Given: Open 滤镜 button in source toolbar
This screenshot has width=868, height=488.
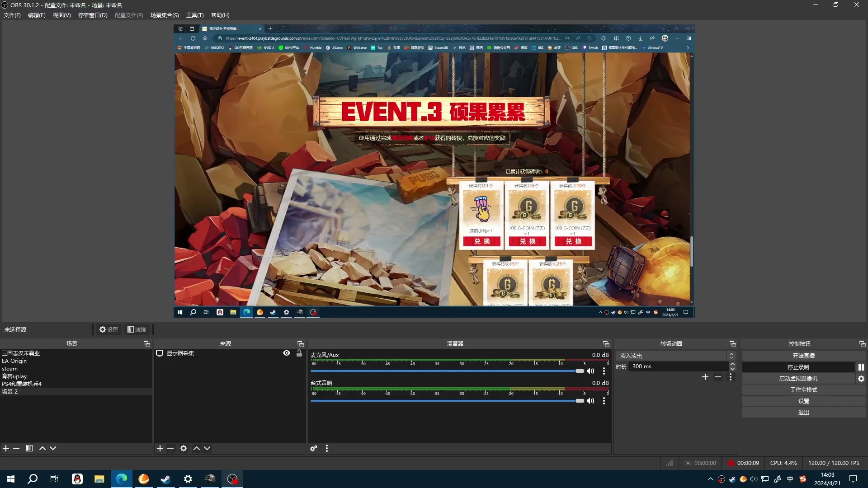Looking at the screenshot, I should (137, 329).
